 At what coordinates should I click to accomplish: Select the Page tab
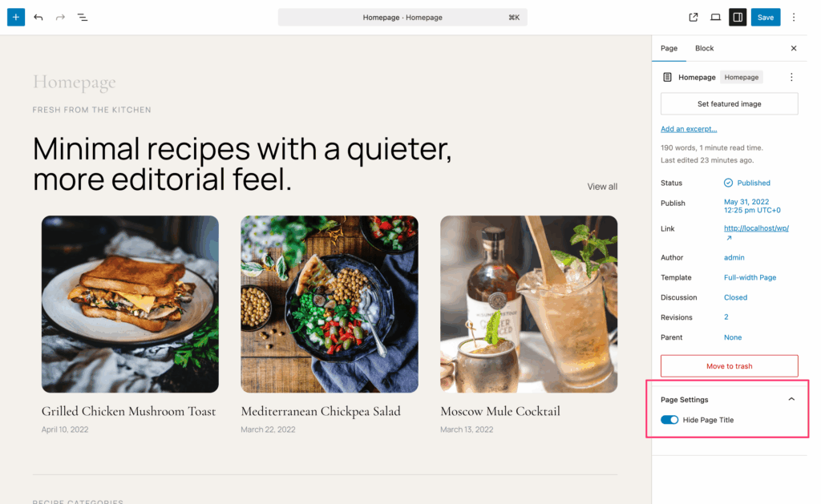click(x=669, y=48)
